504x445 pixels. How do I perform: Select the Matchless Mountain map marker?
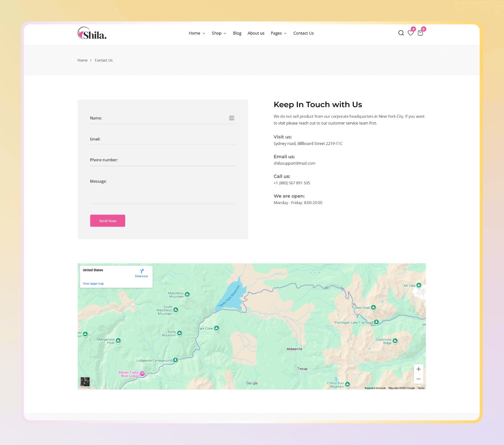187,294
